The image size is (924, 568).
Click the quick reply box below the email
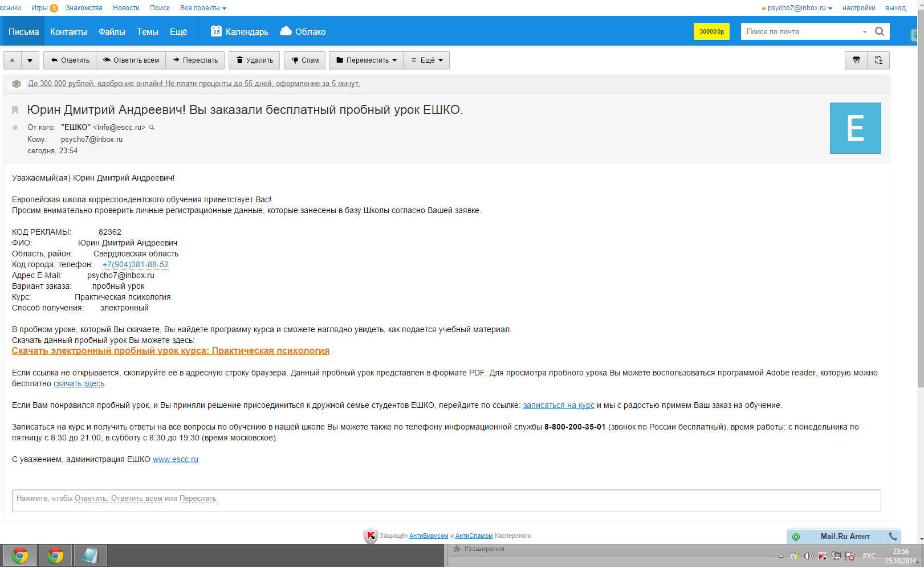click(446, 500)
